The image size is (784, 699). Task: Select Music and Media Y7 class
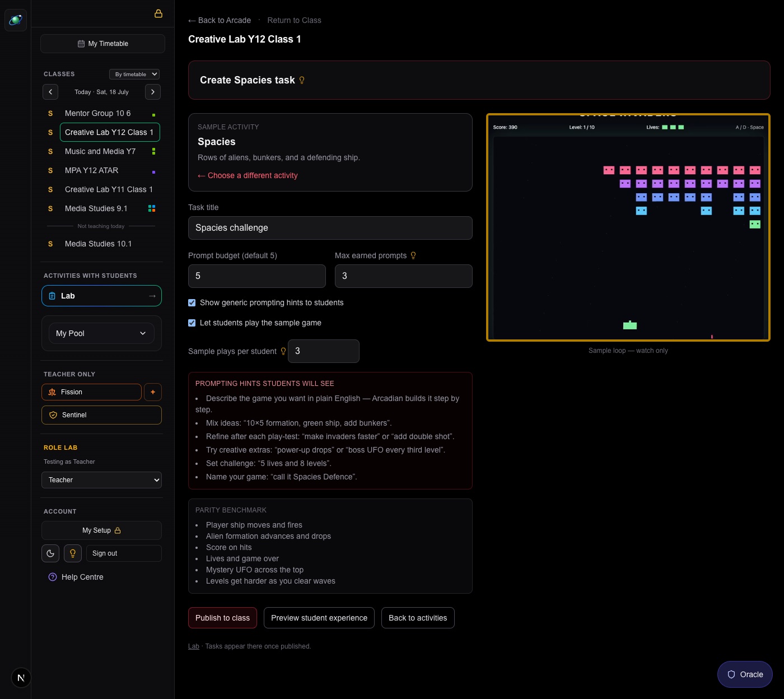pos(100,151)
